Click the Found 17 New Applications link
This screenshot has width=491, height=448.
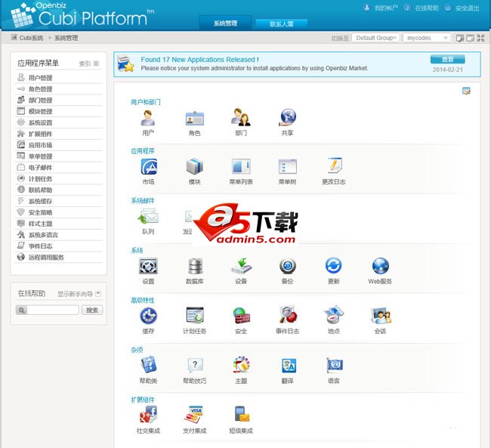click(199, 60)
